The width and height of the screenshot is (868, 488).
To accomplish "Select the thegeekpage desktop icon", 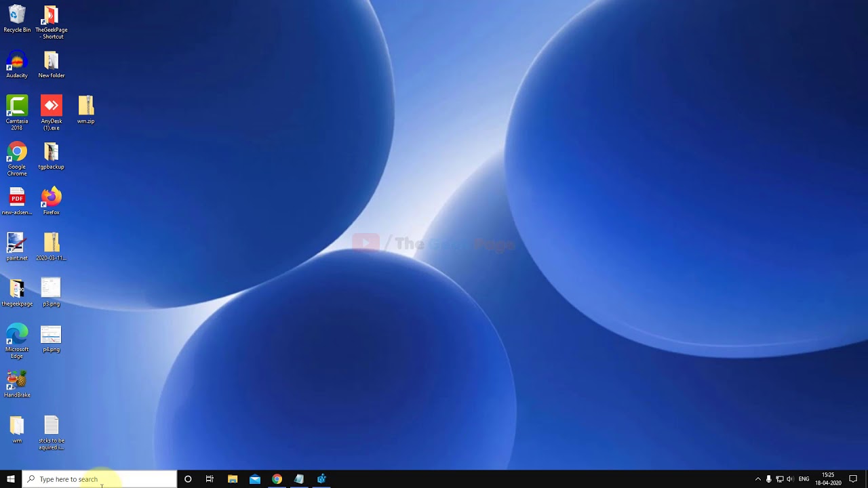I will coord(17,293).
